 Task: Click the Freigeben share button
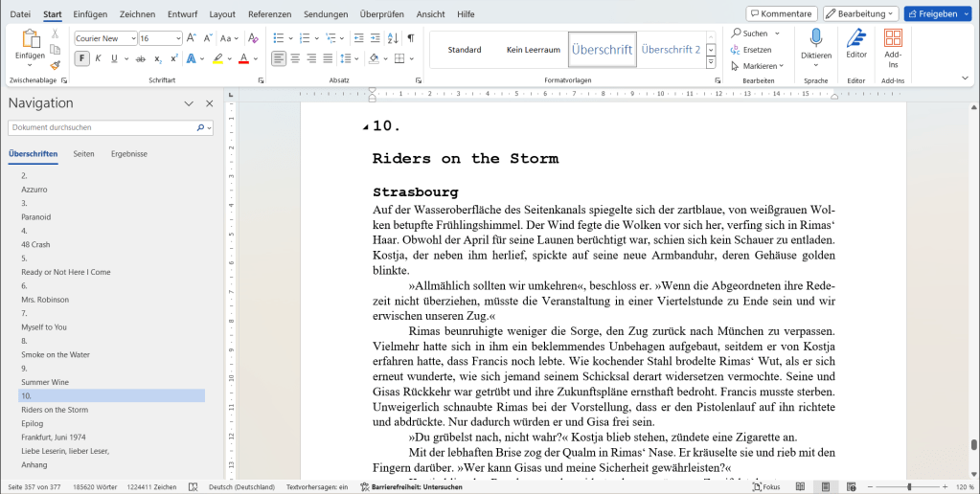pyautogui.click(x=938, y=14)
